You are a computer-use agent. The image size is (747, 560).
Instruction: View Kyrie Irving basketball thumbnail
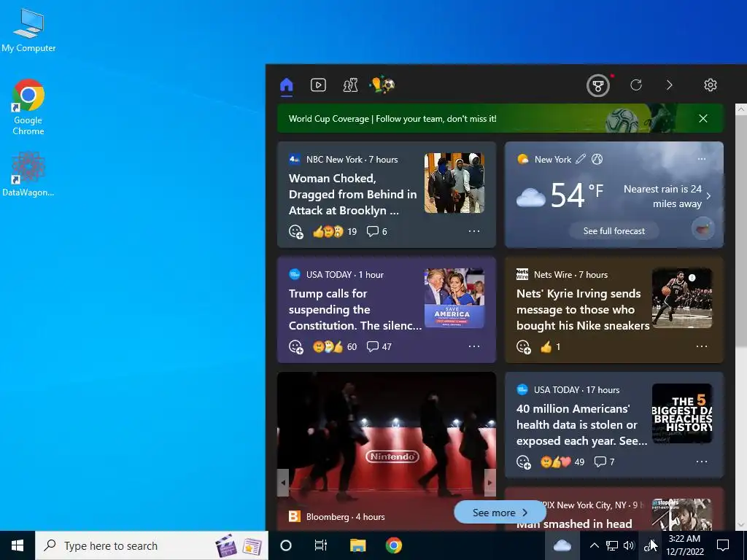tap(682, 298)
